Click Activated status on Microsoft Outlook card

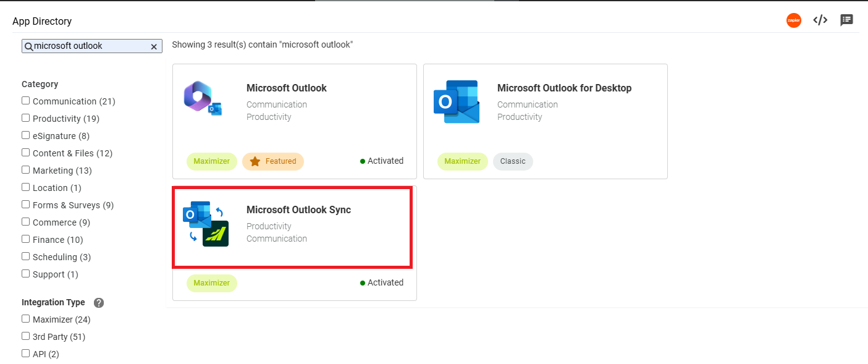coord(382,161)
